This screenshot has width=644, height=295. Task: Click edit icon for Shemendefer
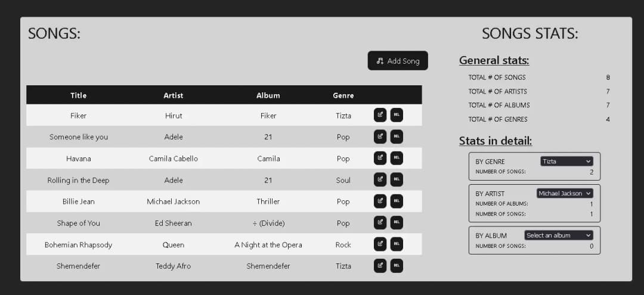point(380,265)
